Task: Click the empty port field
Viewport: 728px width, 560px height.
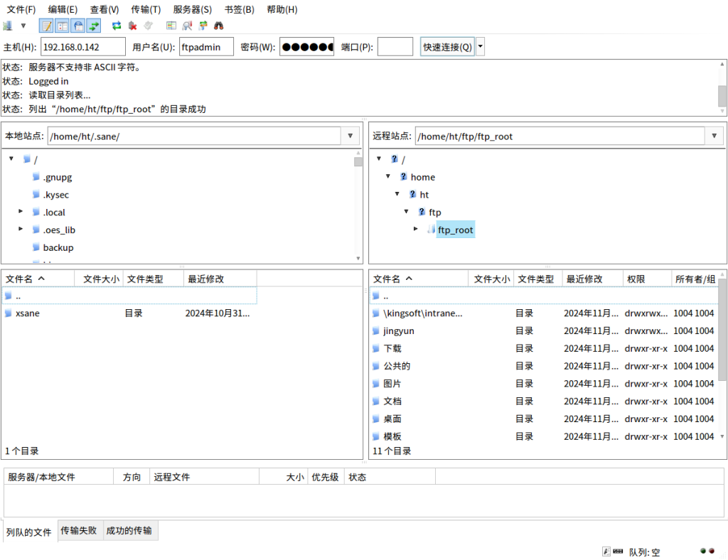Action: point(395,47)
